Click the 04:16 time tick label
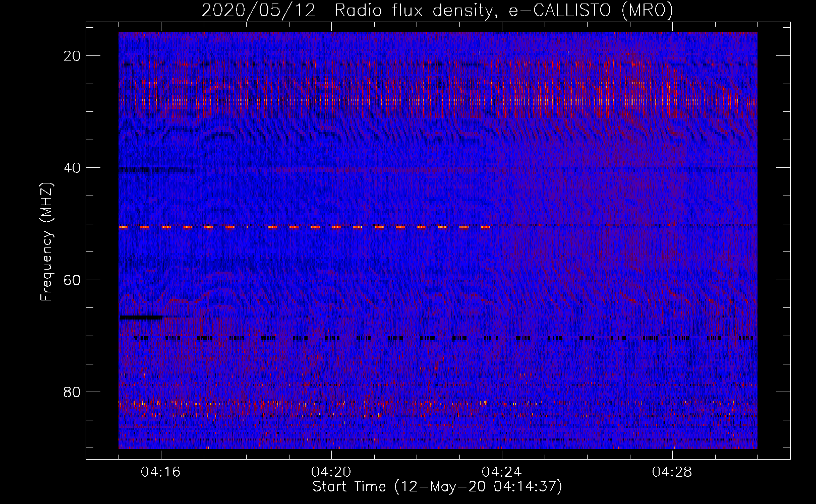This screenshot has width=816, height=504. pyautogui.click(x=161, y=472)
